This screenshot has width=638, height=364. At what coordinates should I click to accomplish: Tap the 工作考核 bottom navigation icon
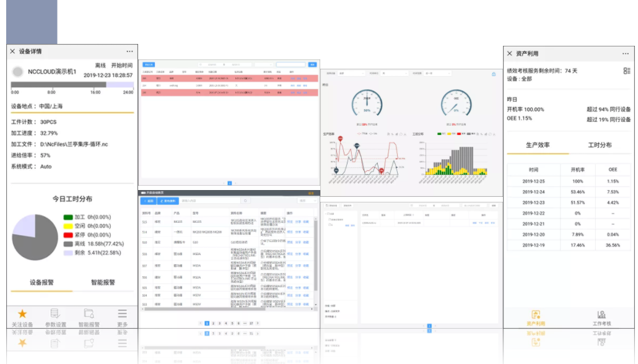(x=601, y=314)
